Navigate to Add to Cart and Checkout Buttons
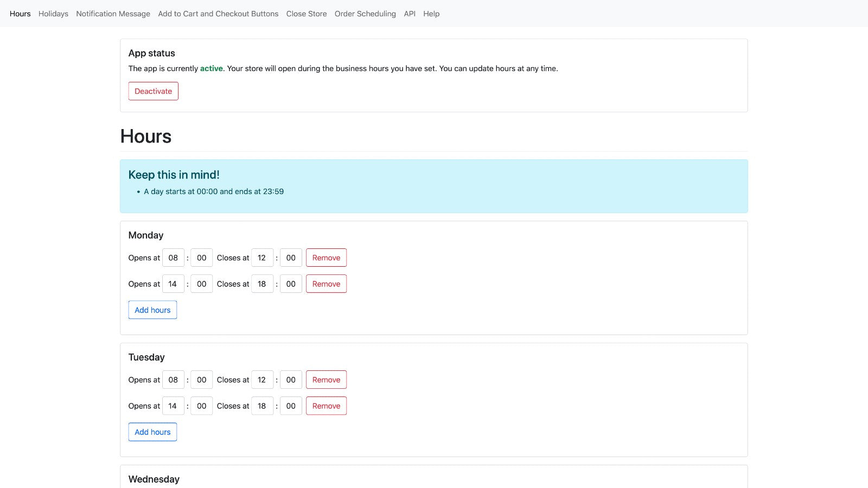This screenshot has height=488, width=868. 218,14
